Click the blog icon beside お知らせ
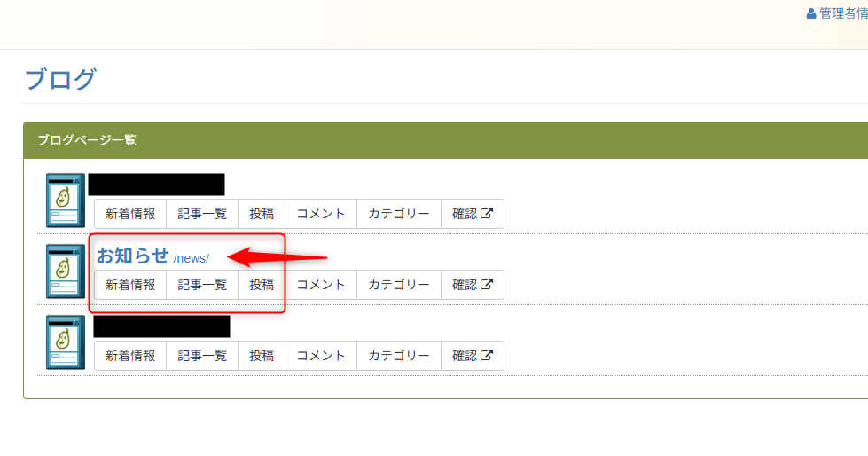 [x=65, y=271]
